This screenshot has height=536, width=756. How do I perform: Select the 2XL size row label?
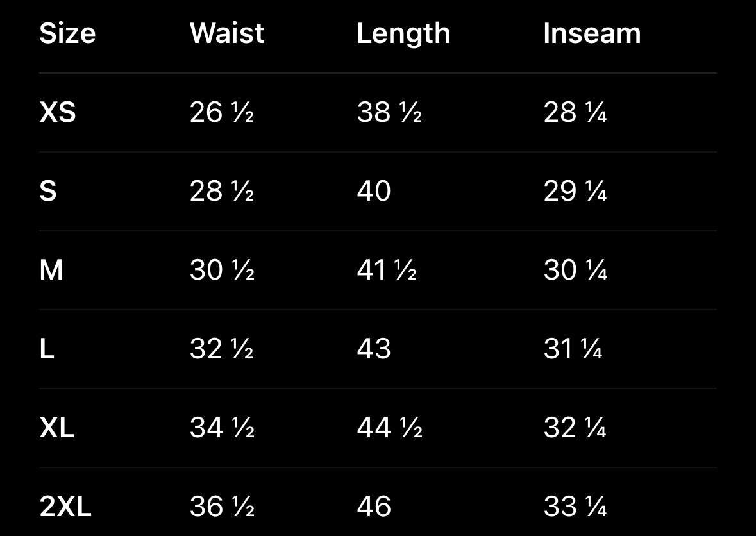(x=65, y=507)
